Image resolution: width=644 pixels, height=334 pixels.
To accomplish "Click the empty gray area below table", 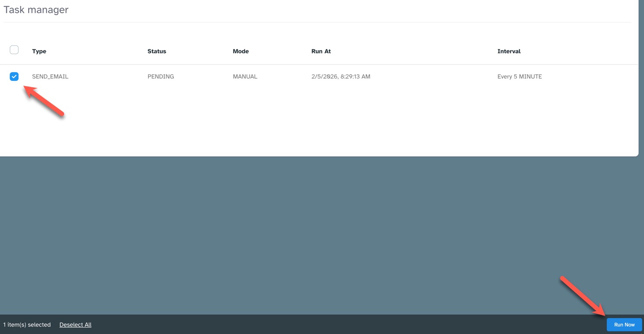I will 308,233.
